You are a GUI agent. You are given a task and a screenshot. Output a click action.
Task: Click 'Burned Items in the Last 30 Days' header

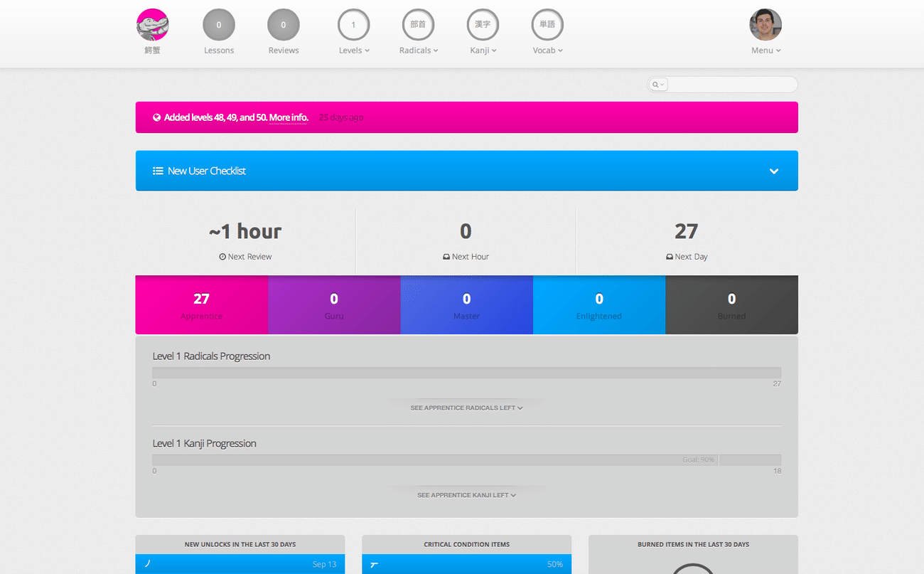(694, 544)
